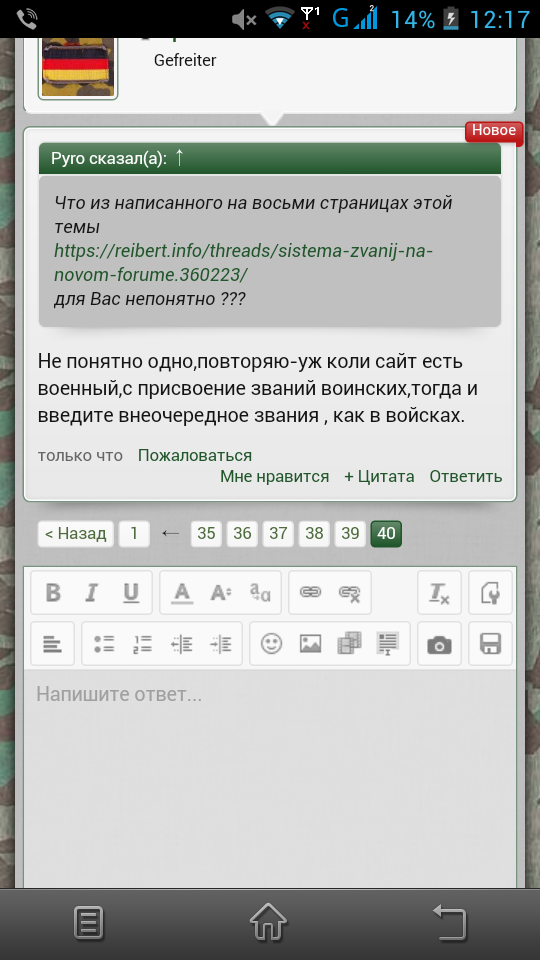Open the quoted reibert.info thread link
The image size is (540, 960).
click(x=243, y=263)
